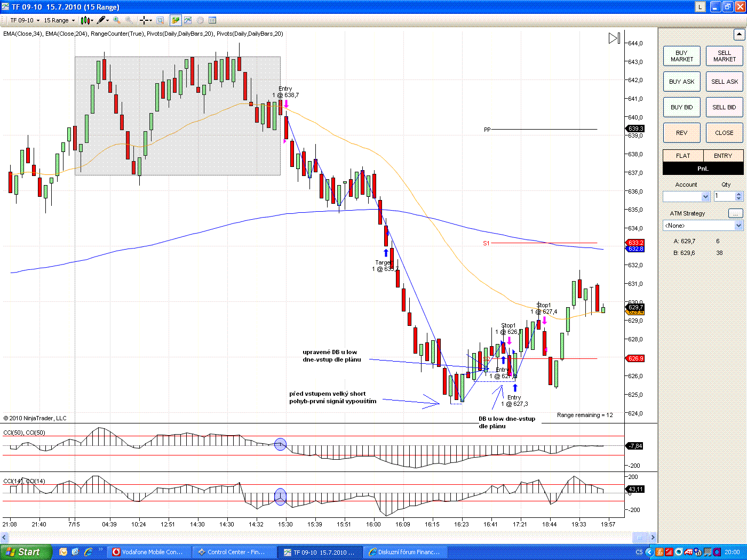
Task: Open the chart Properties icon
Action: coord(212,20)
